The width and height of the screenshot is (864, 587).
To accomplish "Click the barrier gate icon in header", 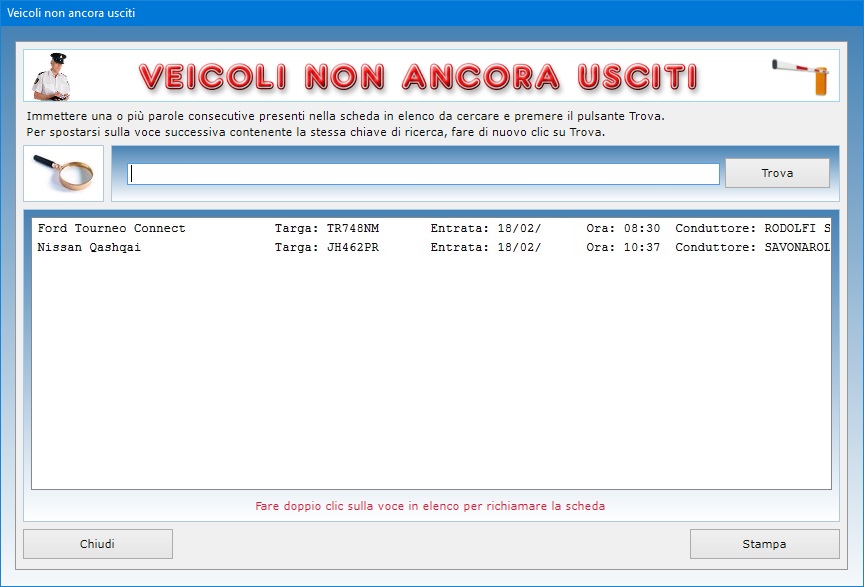I will click(x=801, y=77).
